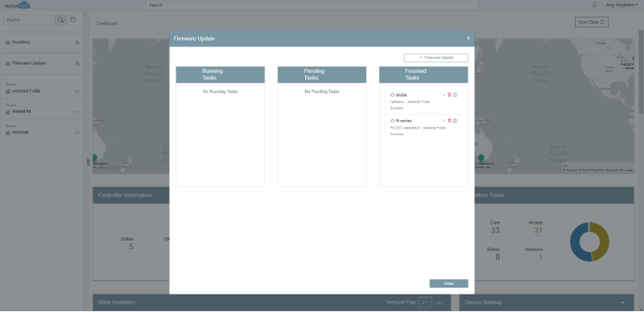Click the folder icon next to sidebar search
Image resolution: width=644 pixels, height=312 pixels.
[73, 20]
